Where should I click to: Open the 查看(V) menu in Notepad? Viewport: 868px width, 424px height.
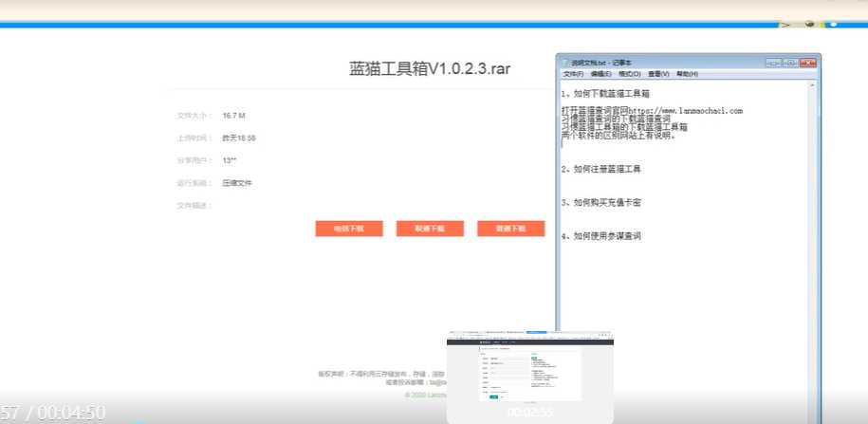coord(658,74)
